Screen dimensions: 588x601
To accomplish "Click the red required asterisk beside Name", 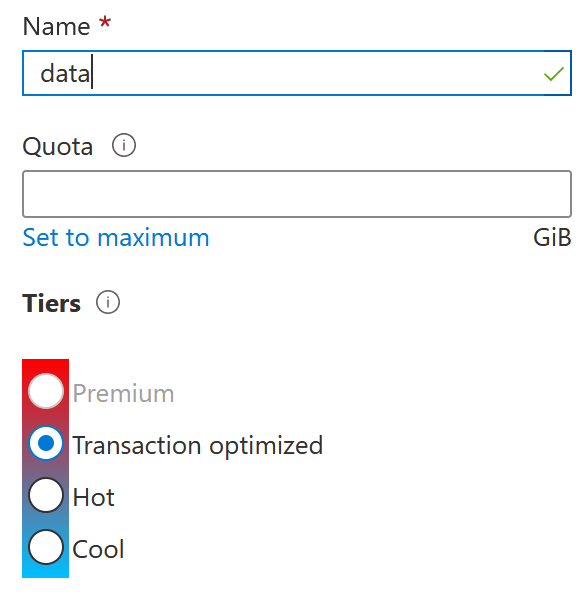I will pos(105,22).
